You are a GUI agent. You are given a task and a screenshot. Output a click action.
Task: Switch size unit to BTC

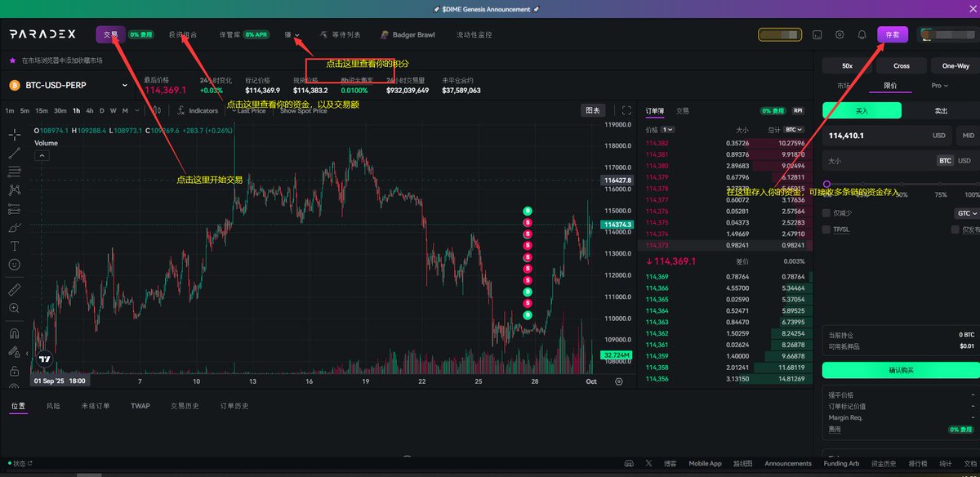coord(945,161)
